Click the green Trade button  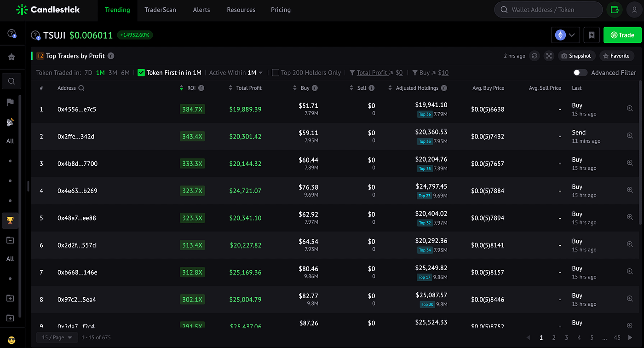point(622,35)
